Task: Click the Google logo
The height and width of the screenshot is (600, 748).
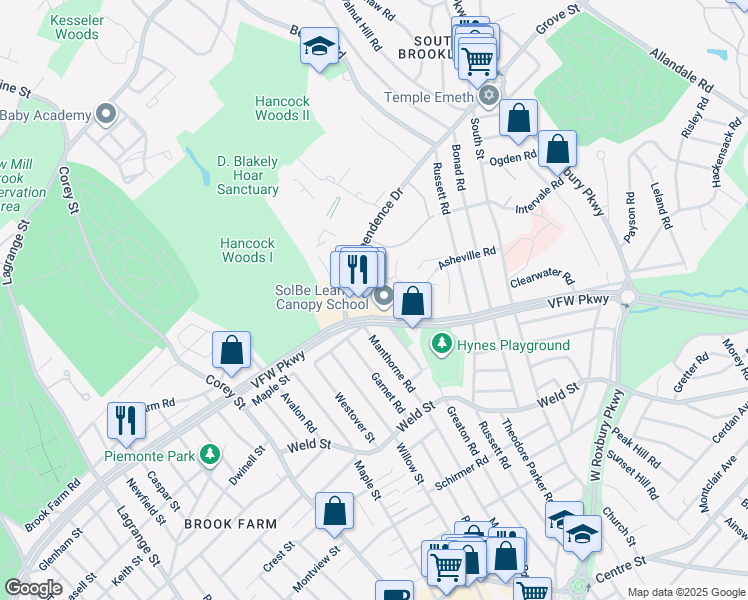Action: click(x=34, y=588)
